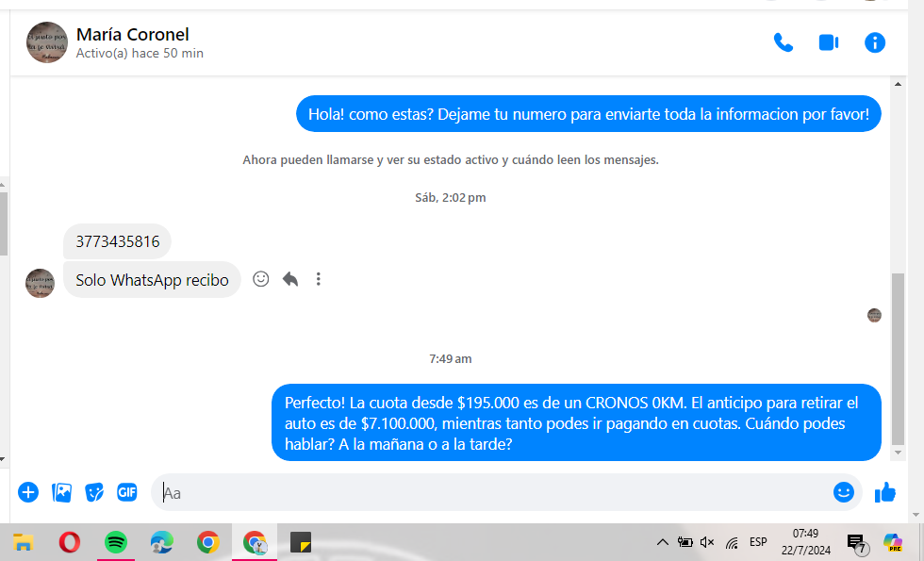Send a thumbs-up like
This screenshot has width=924, height=561.
click(x=885, y=492)
